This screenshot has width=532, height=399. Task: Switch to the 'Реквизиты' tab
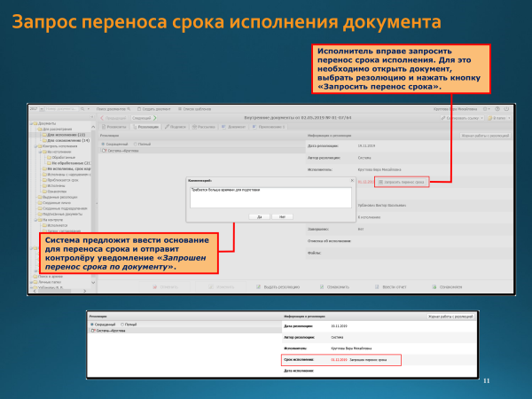click(115, 127)
